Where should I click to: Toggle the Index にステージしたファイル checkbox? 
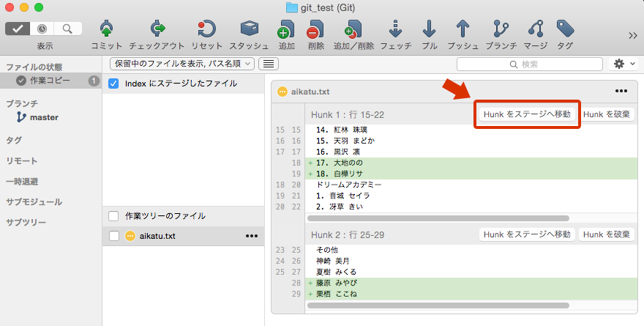113,84
